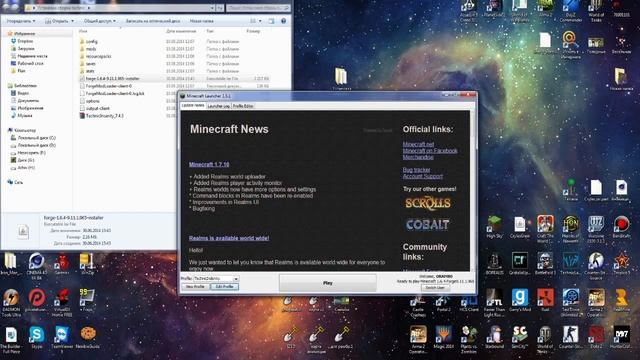Open the desktop folder above Minecraft Launcher
640x360 pixels.
click(x=341, y=78)
